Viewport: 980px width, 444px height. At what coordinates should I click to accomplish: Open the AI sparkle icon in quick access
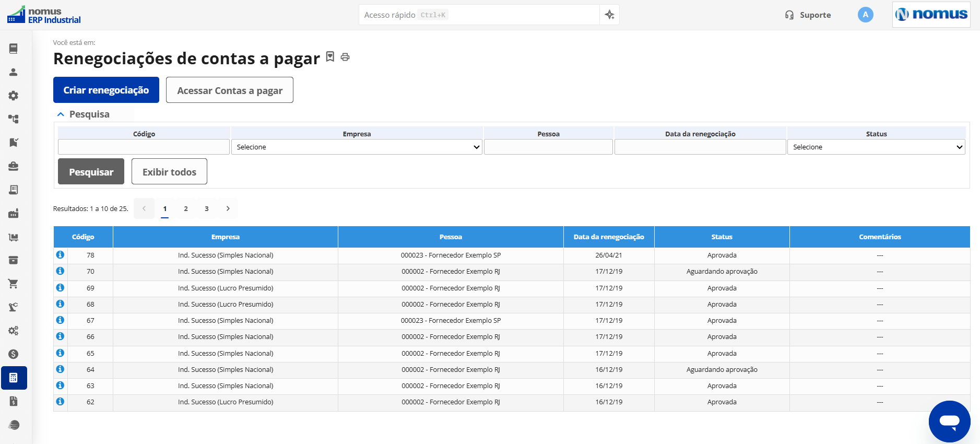tap(609, 15)
